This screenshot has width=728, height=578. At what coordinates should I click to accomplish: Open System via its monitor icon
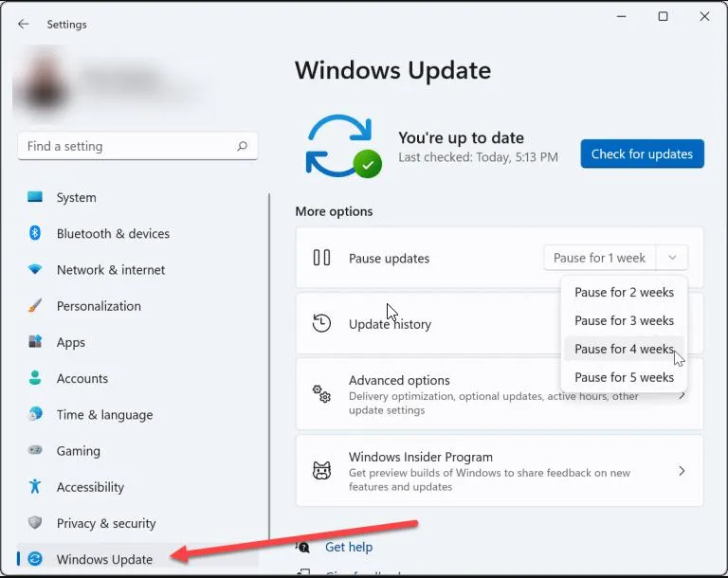[x=35, y=197]
